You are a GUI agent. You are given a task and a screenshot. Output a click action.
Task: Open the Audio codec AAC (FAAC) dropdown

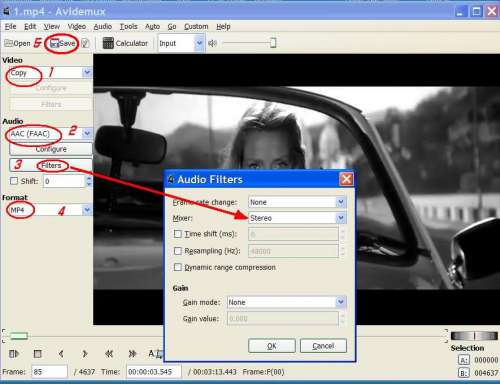(87, 133)
